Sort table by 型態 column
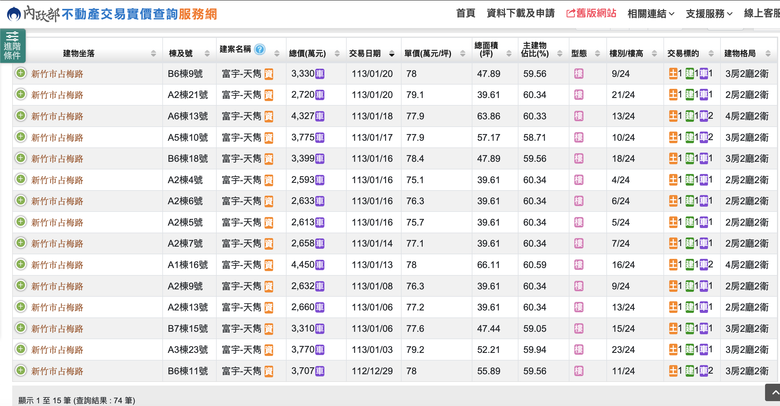 coord(597,53)
